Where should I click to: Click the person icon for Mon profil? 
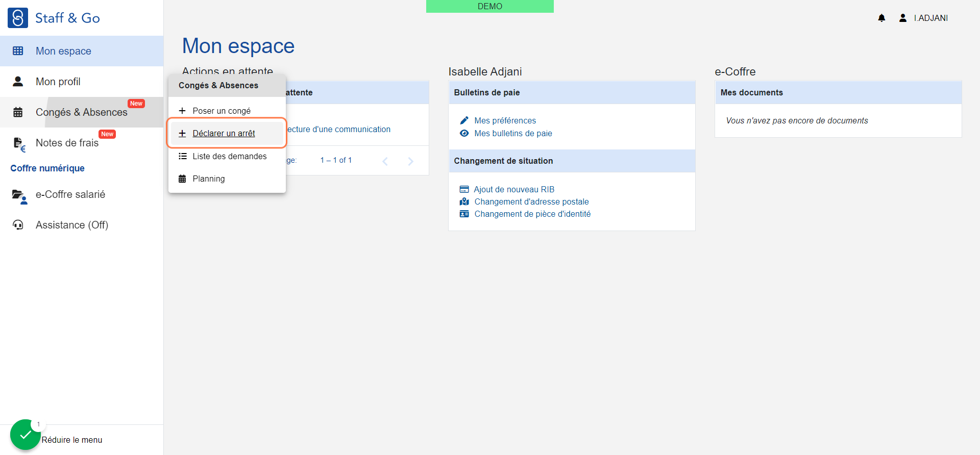point(18,82)
